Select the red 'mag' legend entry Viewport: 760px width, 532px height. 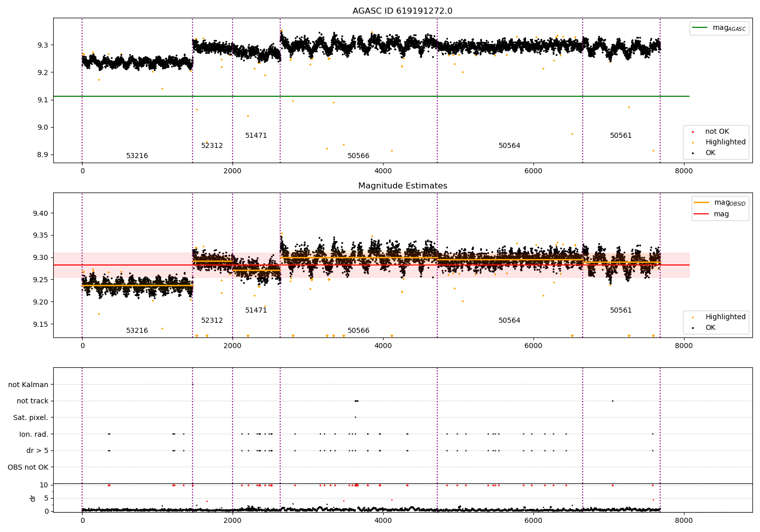[711, 214]
